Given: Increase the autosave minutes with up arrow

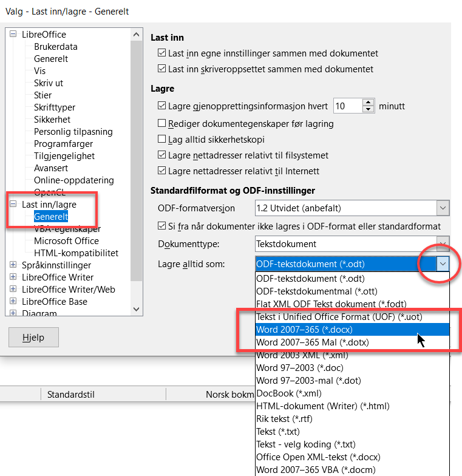Looking at the screenshot, I should click(369, 102).
